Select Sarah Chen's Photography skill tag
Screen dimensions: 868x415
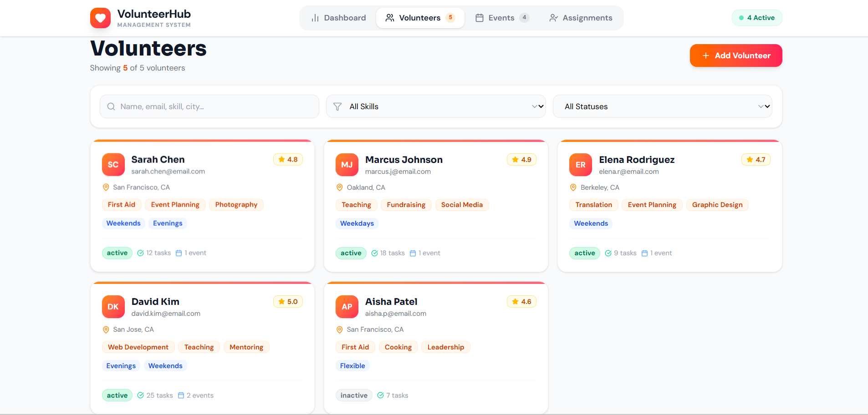tap(236, 205)
